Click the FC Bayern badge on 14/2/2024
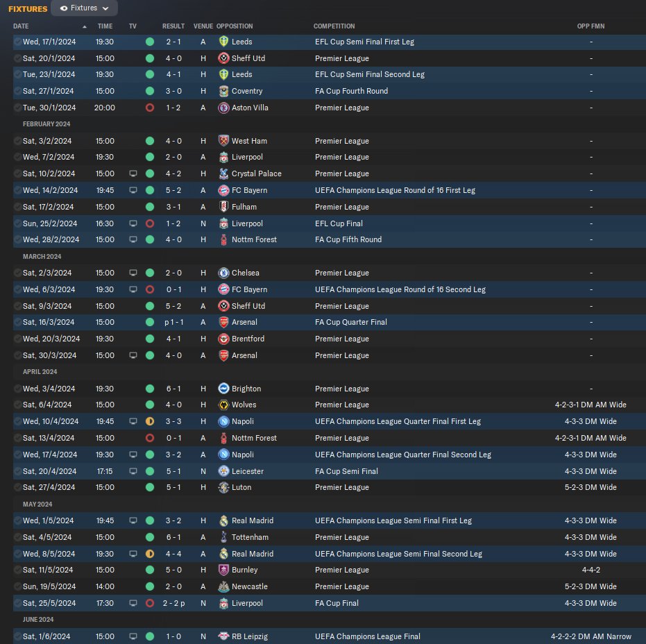The height and width of the screenshot is (644, 646). [x=223, y=190]
